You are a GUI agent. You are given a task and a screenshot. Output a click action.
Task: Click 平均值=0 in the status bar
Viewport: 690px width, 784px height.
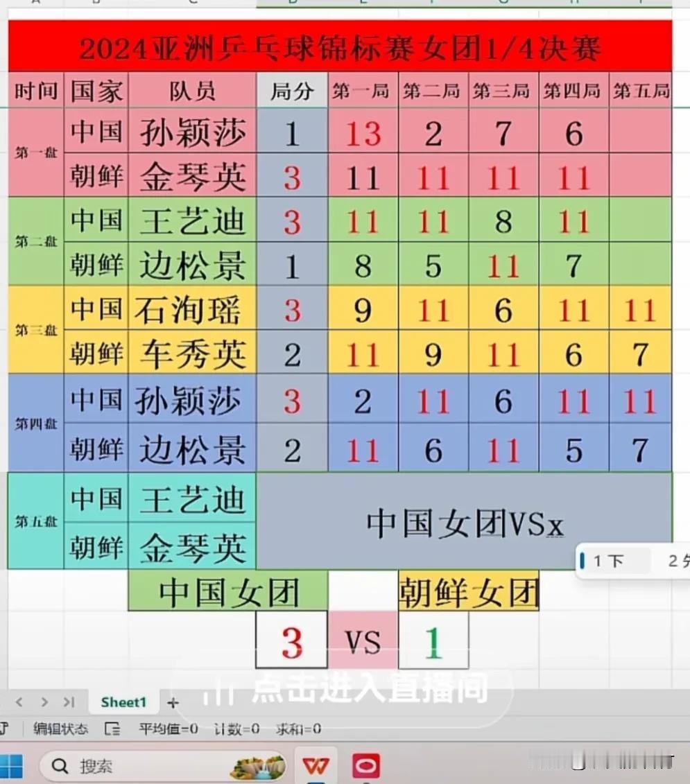[169, 729]
